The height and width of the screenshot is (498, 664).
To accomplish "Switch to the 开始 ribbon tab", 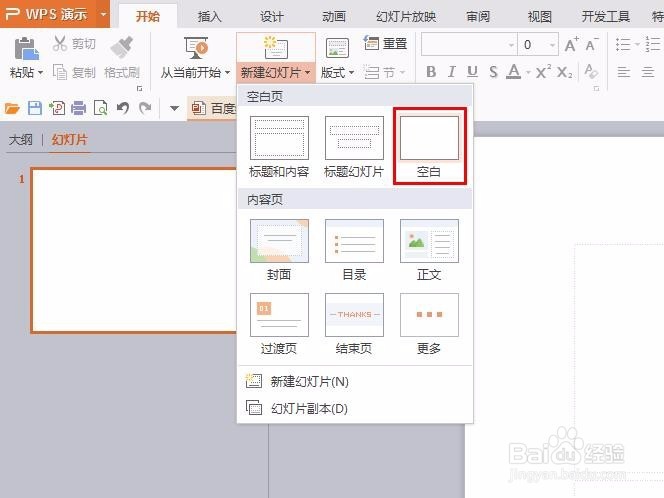I will (x=148, y=17).
